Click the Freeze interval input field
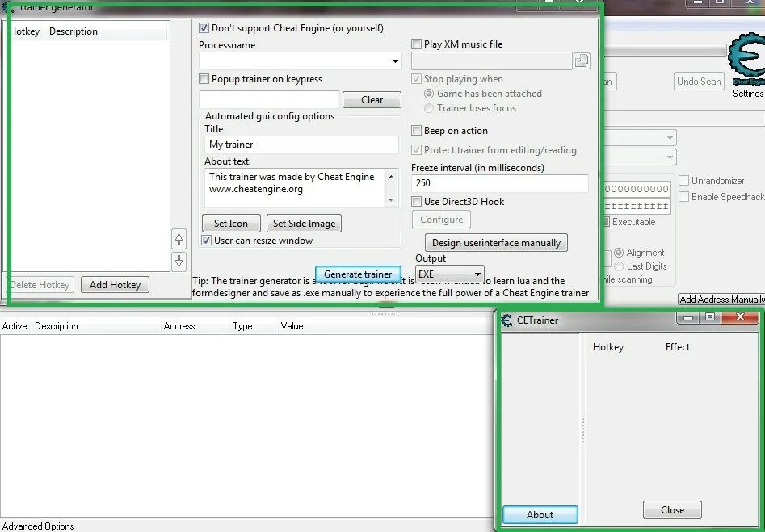Image resolution: width=765 pixels, height=532 pixels. (x=499, y=183)
